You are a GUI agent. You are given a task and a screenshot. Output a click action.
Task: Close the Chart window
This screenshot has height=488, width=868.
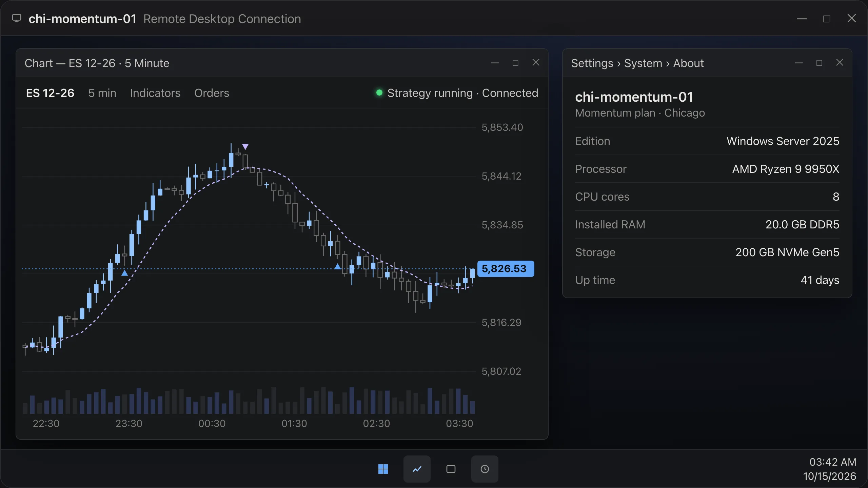click(536, 62)
